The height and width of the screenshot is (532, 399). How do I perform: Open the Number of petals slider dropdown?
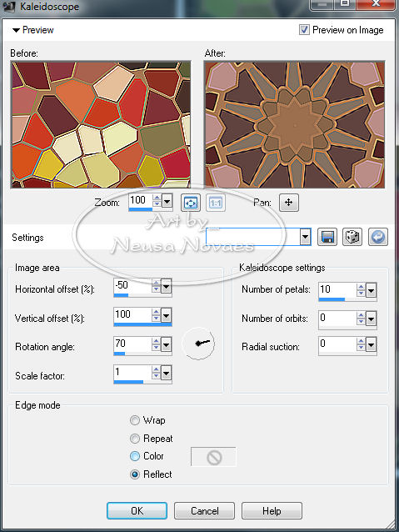(x=372, y=290)
